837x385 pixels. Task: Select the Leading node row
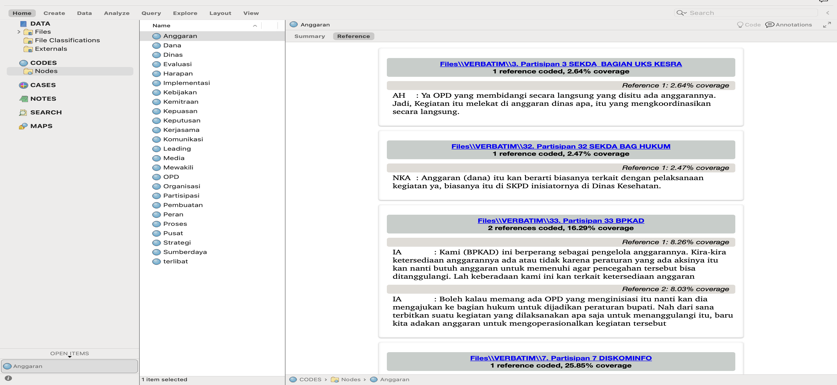(212, 149)
